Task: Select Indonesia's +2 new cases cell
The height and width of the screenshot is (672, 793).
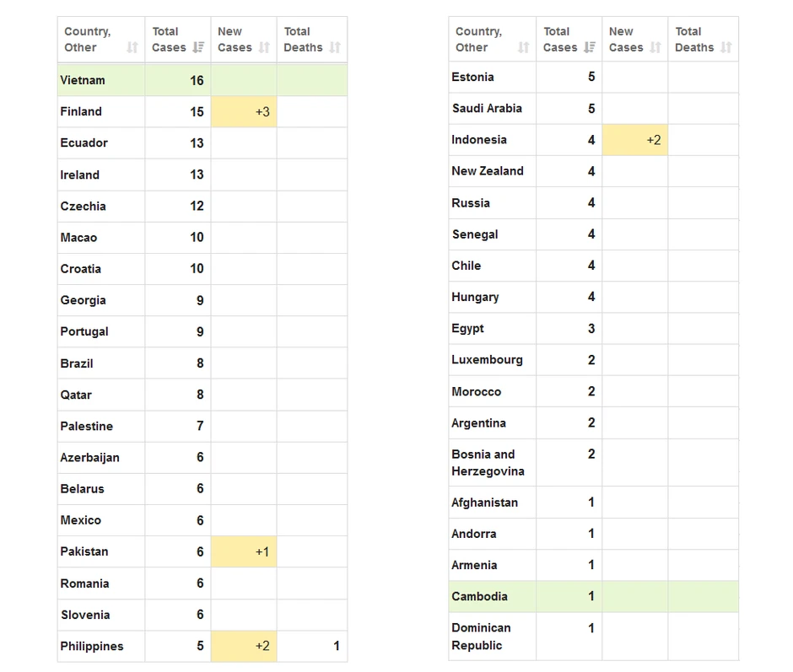Action: 635,140
